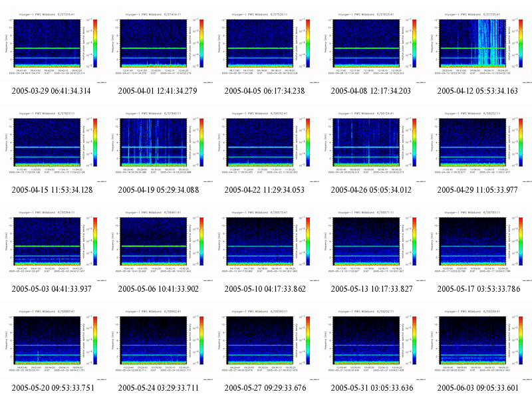Click the color scale bar of the 2005-04-12 plot
The width and height of the screenshot is (532, 396).
pos(521,43)
